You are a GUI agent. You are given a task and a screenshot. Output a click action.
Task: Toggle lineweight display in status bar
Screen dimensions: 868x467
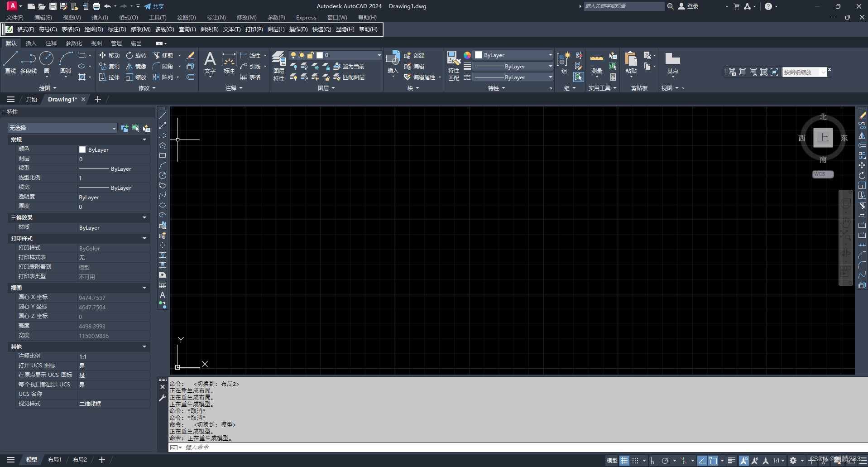731,460
